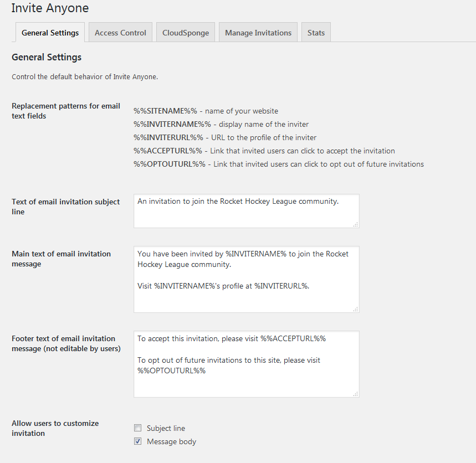The height and width of the screenshot is (463, 476).
Task: Switch to the Access Control tab
Action: tap(120, 33)
